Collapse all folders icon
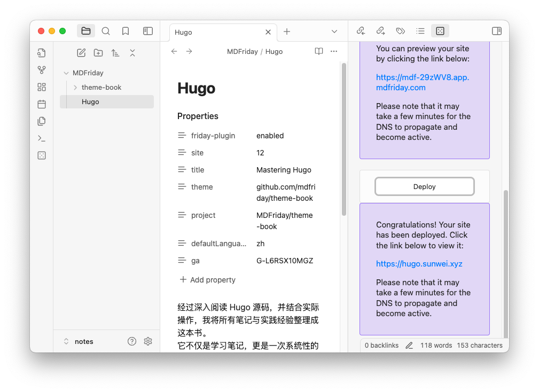Image resolution: width=539 pixels, height=392 pixels. click(132, 53)
